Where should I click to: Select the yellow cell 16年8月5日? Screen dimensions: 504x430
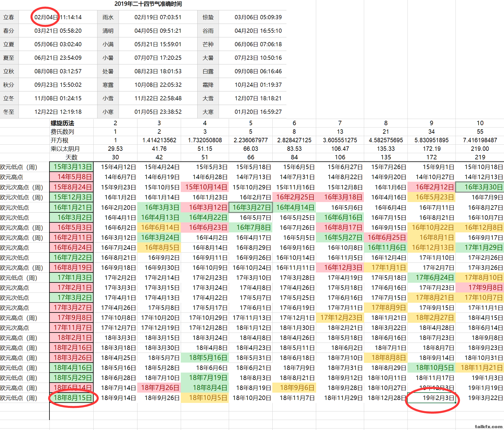pos(159,247)
